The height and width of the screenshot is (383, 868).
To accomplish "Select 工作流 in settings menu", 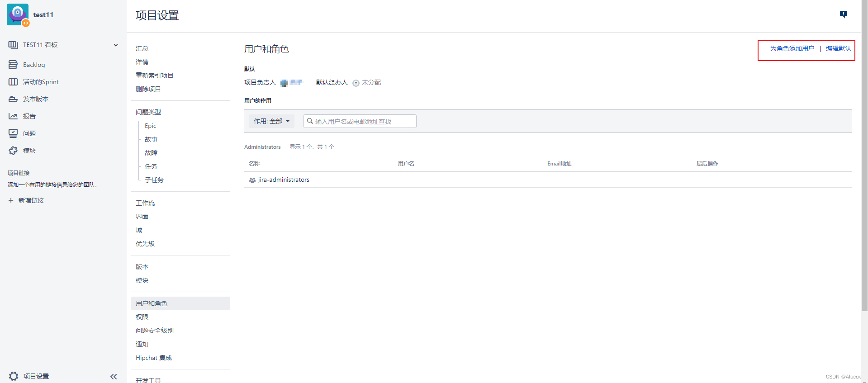I will tap(145, 203).
